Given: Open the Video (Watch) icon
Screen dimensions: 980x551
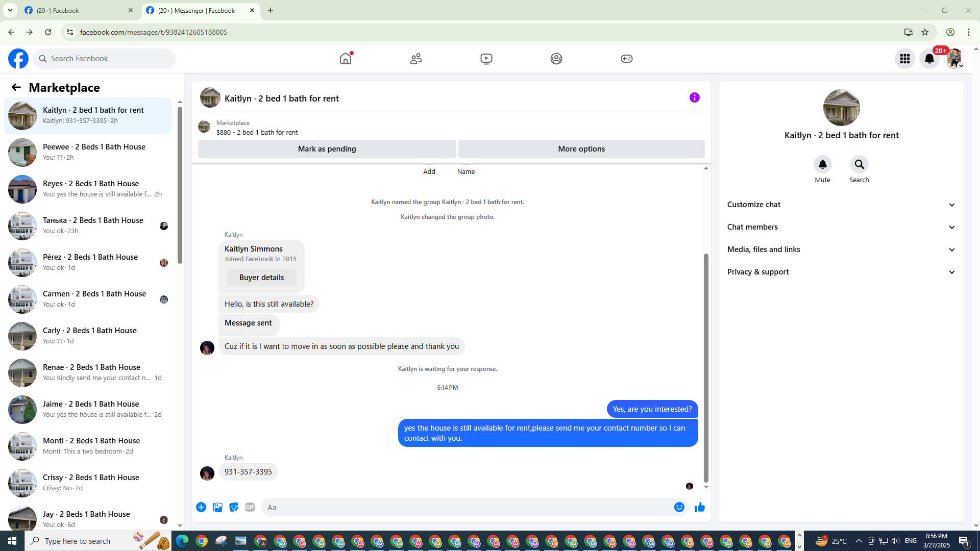Looking at the screenshot, I should pos(486,59).
